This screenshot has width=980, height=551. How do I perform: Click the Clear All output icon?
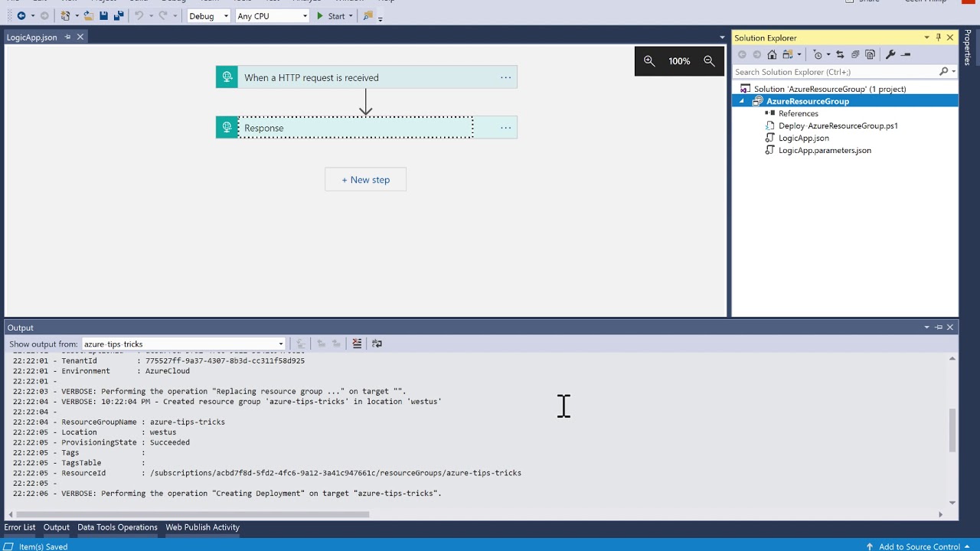(357, 344)
